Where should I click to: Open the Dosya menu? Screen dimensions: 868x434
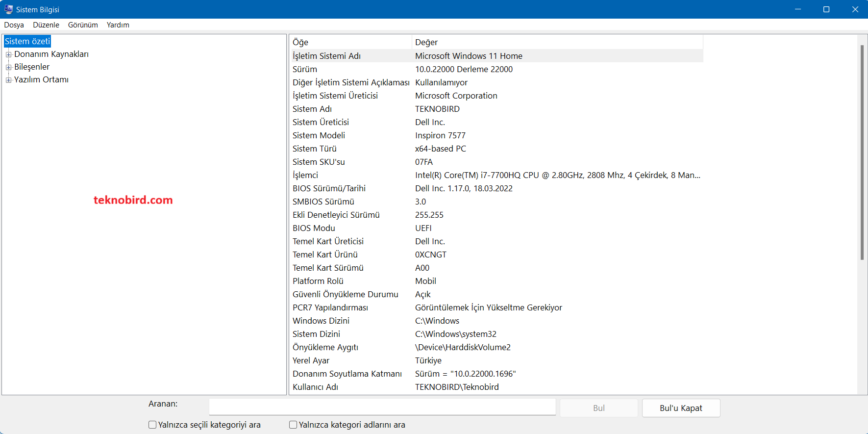click(14, 25)
